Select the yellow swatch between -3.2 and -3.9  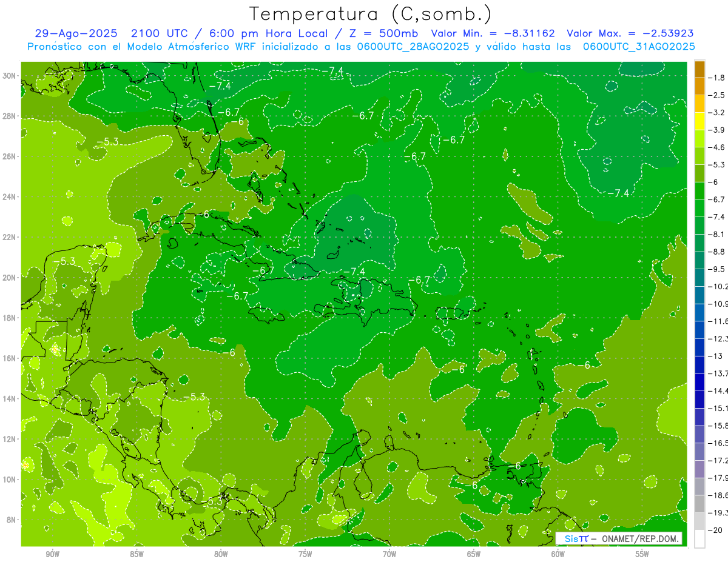(x=699, y=121)
